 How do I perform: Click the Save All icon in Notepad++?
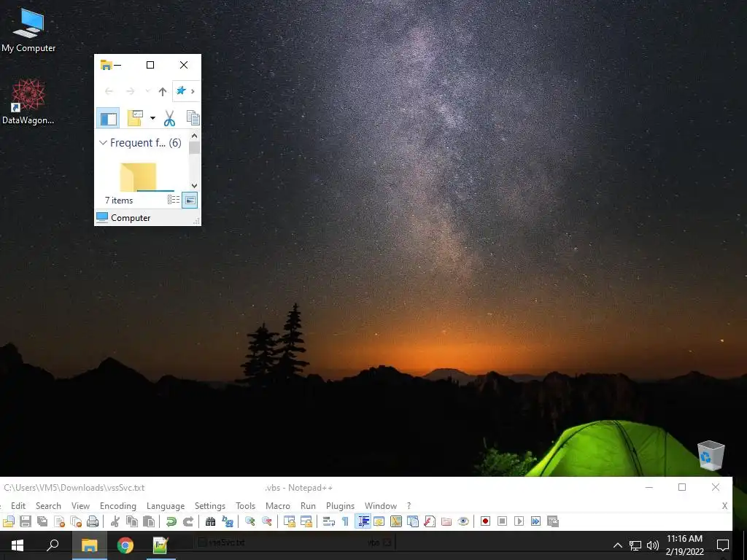point(42,521)
